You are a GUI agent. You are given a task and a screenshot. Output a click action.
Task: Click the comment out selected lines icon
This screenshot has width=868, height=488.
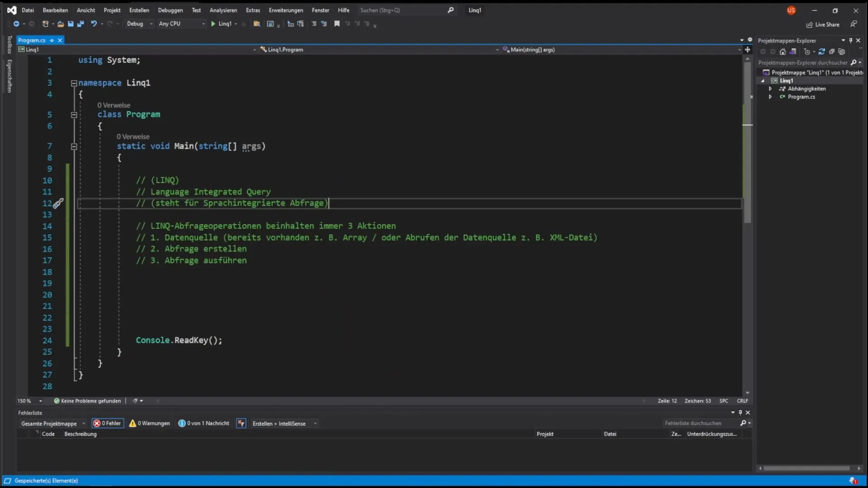[x=314, y=24]
